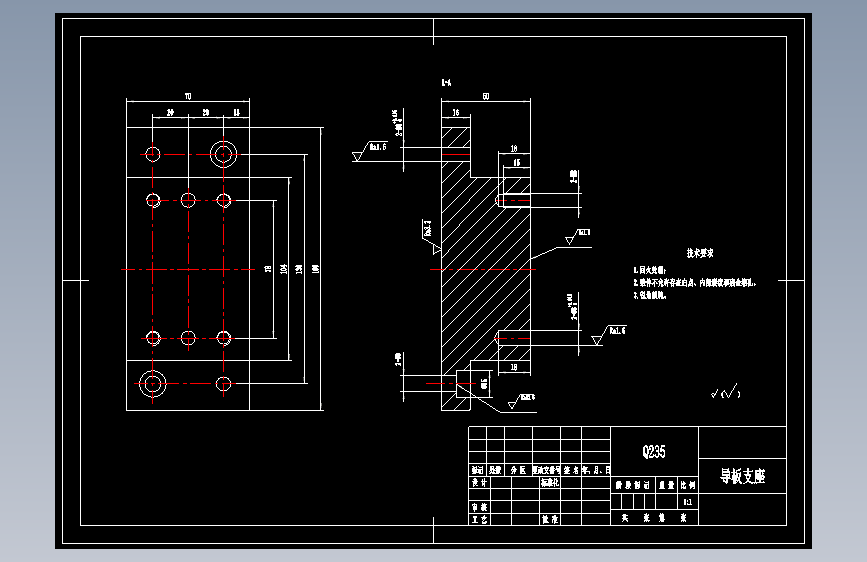Click the 比例 label in title block
867x562 pixels.
[x=688, y=485]
